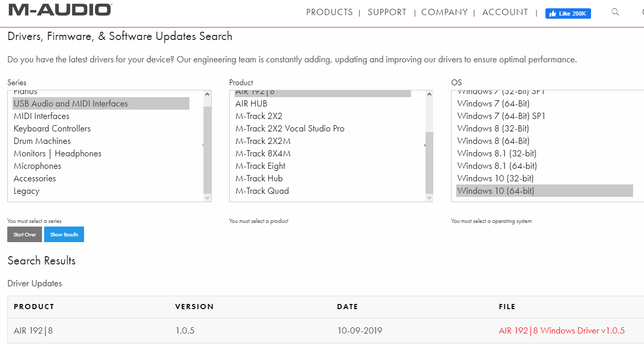The height and width of the screenshot is (345, 644).
Task: Select Windows 10 (32-bit) in OS list
Action: point(495,179)
